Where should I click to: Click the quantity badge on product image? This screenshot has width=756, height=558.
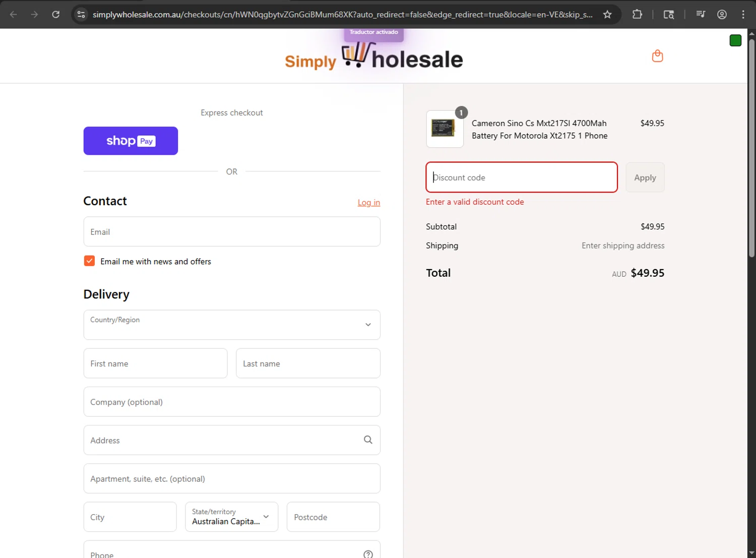461,112
